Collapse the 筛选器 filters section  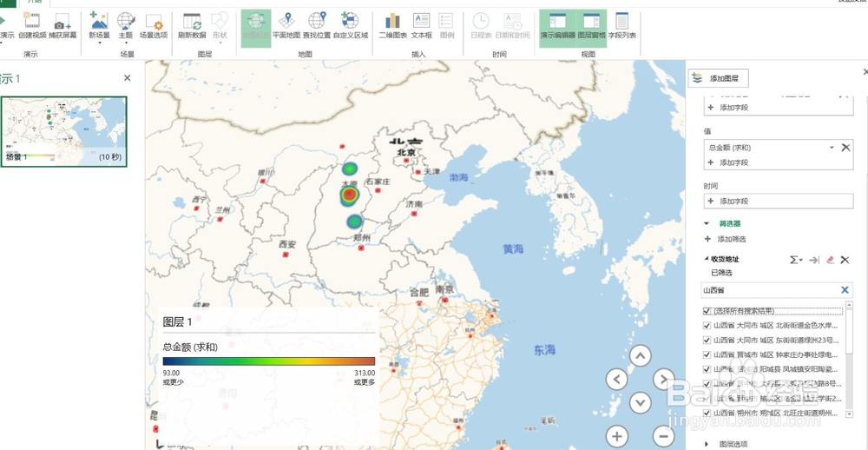[x=707, y=224]
